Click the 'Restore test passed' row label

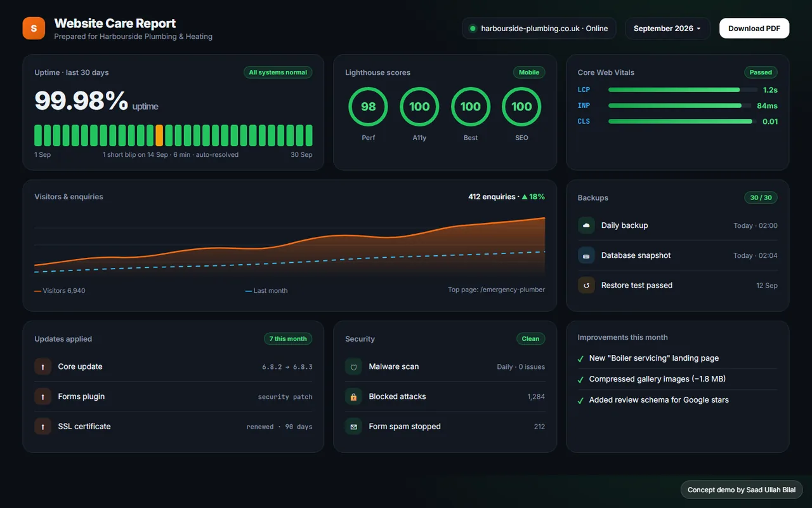pos(637,285)
